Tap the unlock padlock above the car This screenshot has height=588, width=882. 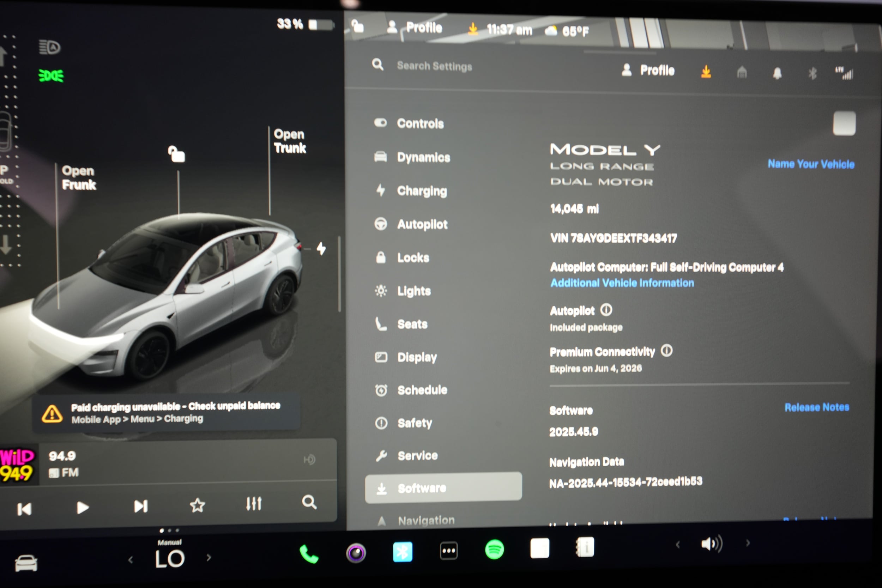click(x=177, y=154)
